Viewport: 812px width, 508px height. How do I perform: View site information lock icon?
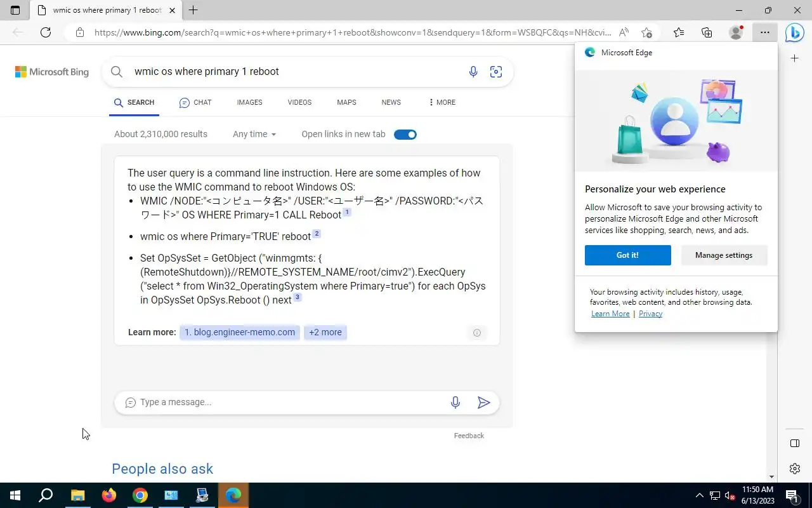79,32
